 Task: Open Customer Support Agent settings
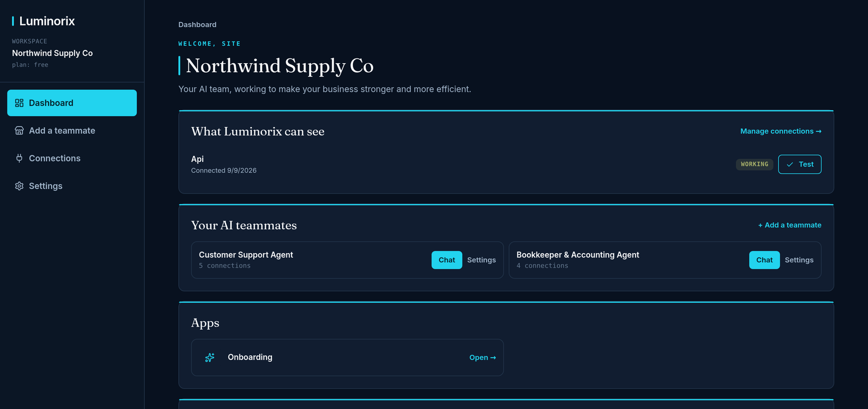(482, 260)
